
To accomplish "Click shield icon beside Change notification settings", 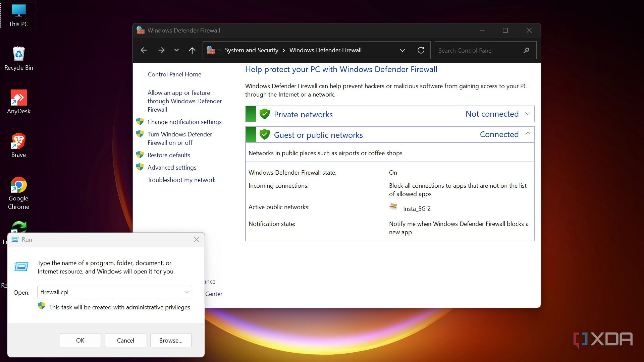I will [x=140, y=121].
